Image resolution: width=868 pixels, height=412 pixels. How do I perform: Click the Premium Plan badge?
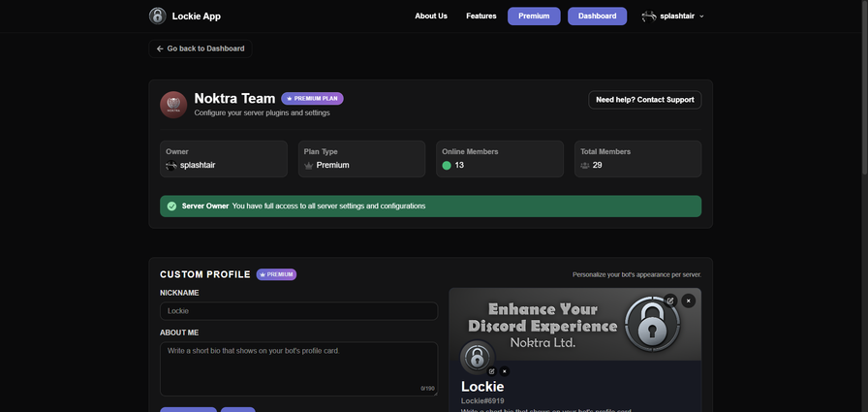click(312, 99)
